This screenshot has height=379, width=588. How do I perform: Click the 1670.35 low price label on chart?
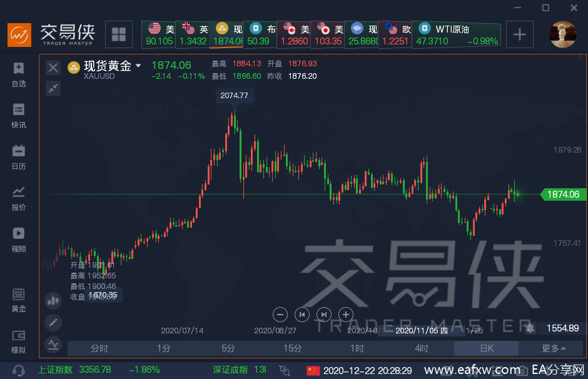point(103,295)
